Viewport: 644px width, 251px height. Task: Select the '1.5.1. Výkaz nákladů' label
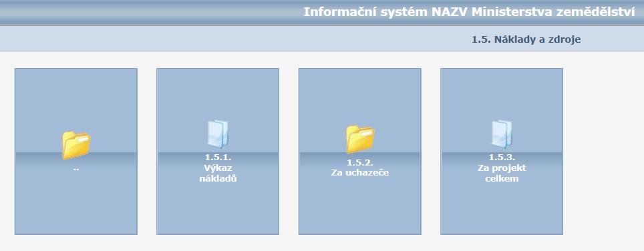click(218, 168)
